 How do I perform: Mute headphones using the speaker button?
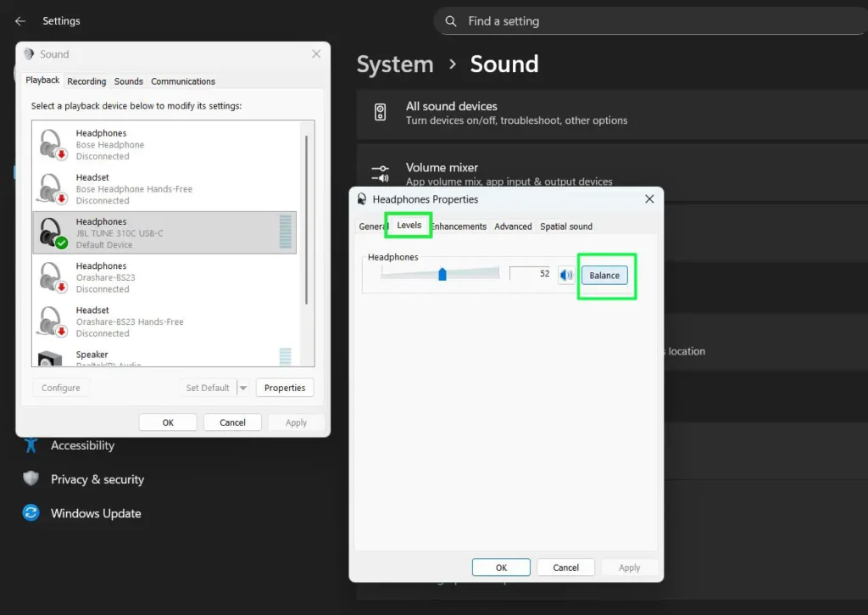coord(566,275)
